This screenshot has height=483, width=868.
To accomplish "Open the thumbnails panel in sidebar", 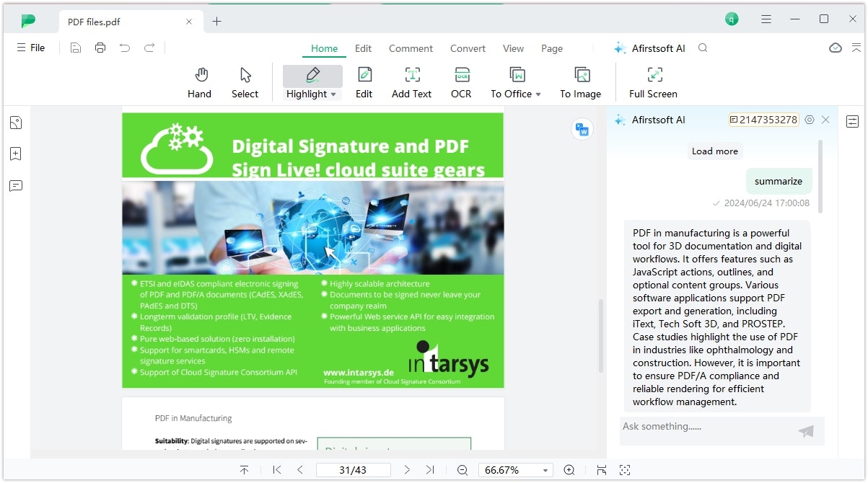I will coord(16,123).
